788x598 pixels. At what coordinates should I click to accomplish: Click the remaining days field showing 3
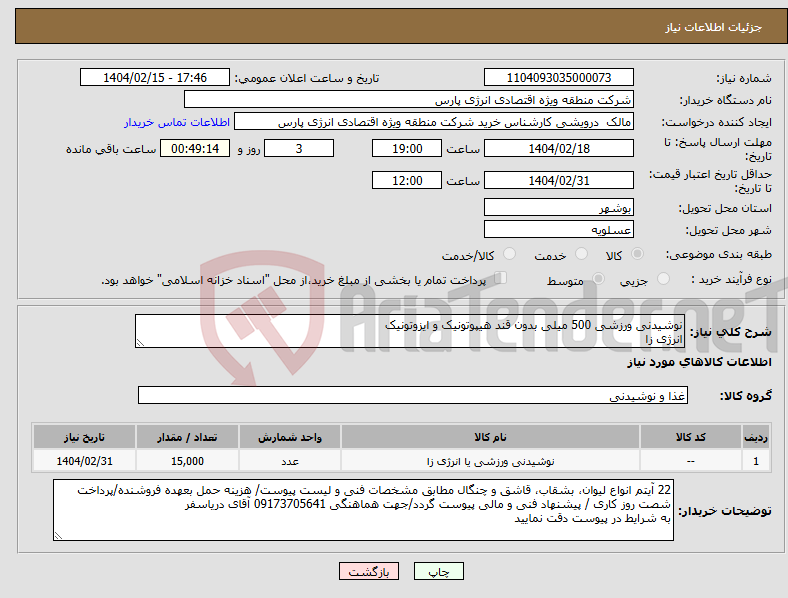[299, 148]
